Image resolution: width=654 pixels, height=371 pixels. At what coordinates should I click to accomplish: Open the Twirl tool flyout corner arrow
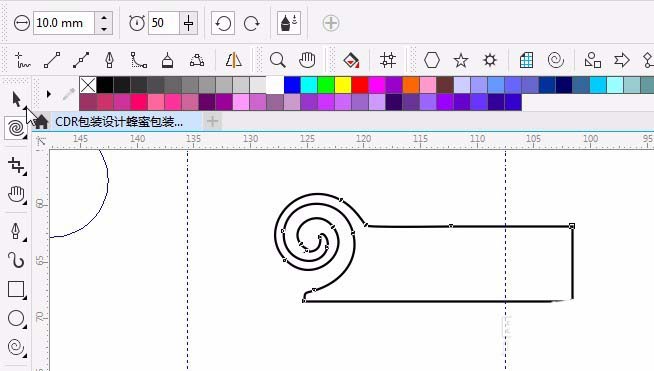point(25,137)
